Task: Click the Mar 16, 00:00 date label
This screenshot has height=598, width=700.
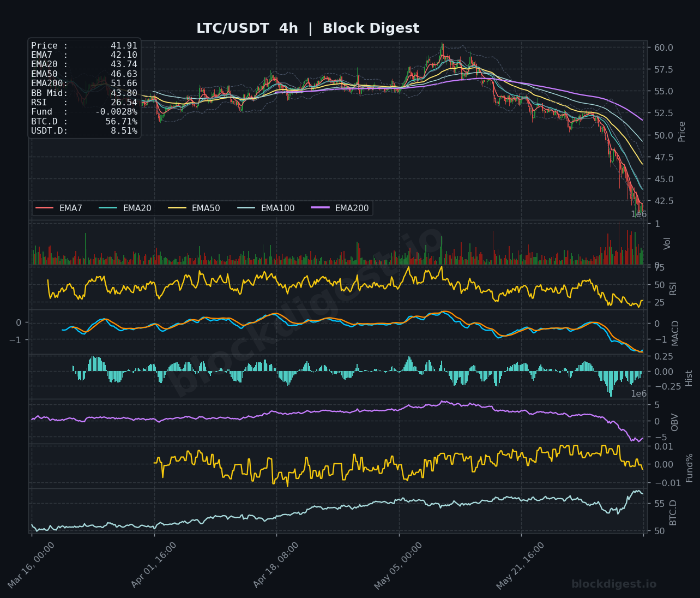Action: [x=32, y=565]
